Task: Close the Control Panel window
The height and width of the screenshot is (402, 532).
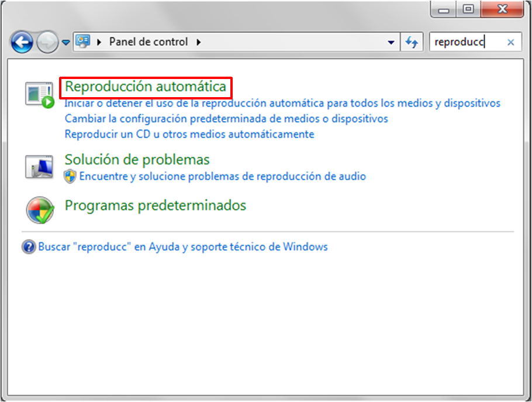Action: (503, 9)
